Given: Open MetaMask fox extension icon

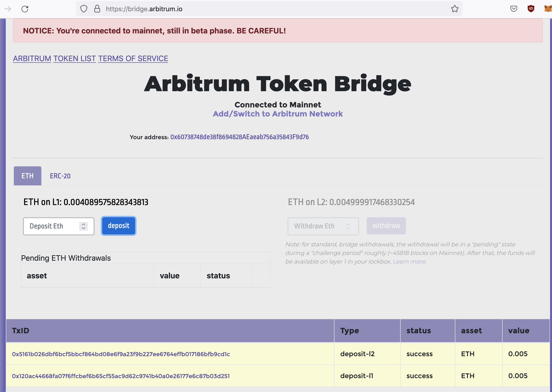Looking at the screenshot, I should tap(548, 9).
